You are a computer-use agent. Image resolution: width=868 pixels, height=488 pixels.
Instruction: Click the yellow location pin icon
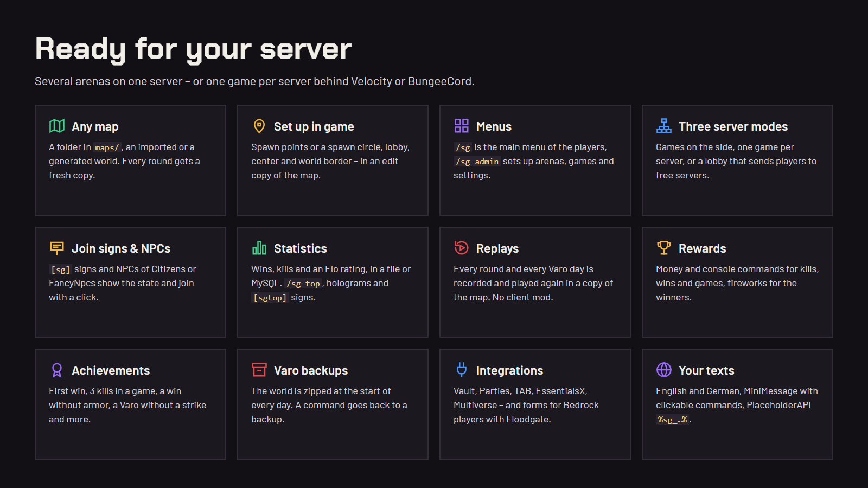pos(259,126)
